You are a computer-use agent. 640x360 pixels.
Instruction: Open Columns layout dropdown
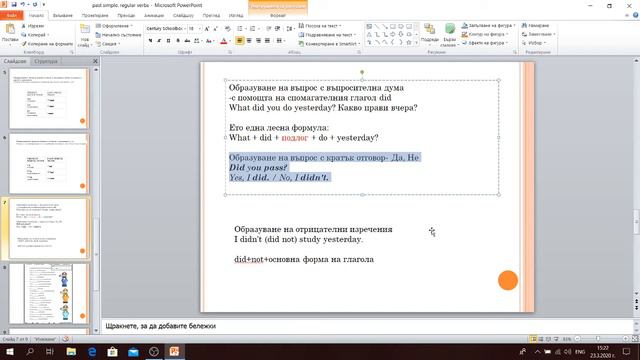[x=280, y=41]
